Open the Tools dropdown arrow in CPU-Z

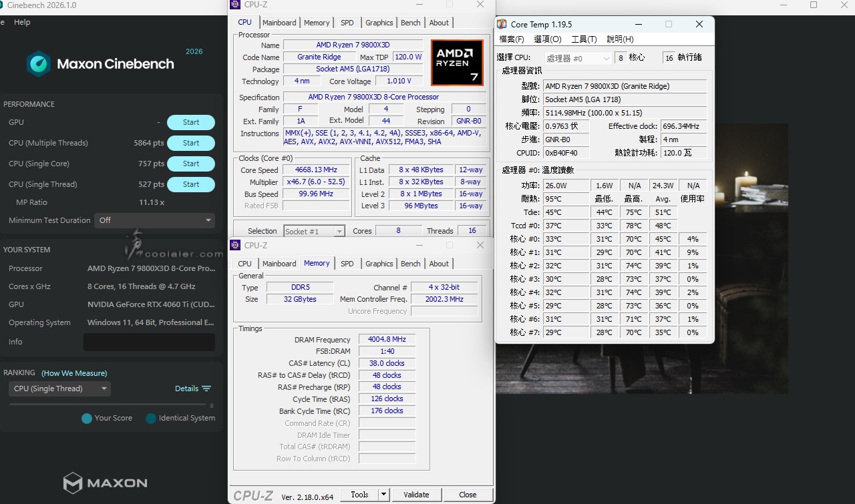[383, 495]
